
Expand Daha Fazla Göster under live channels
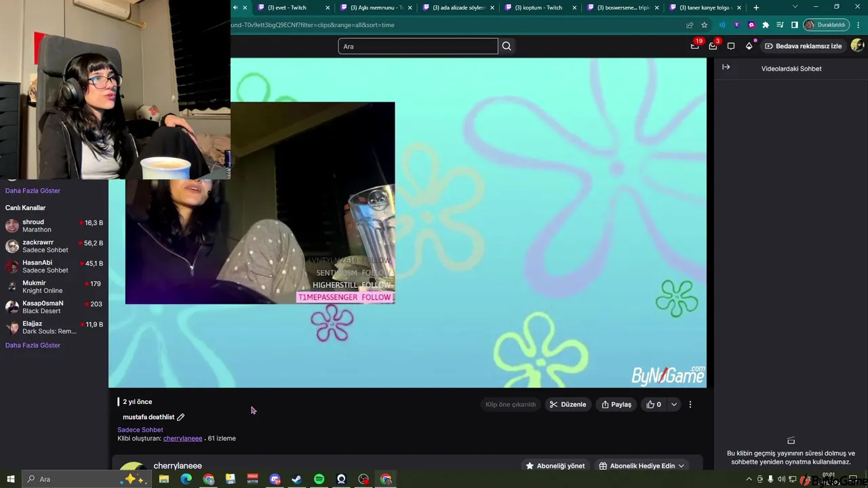33,345
